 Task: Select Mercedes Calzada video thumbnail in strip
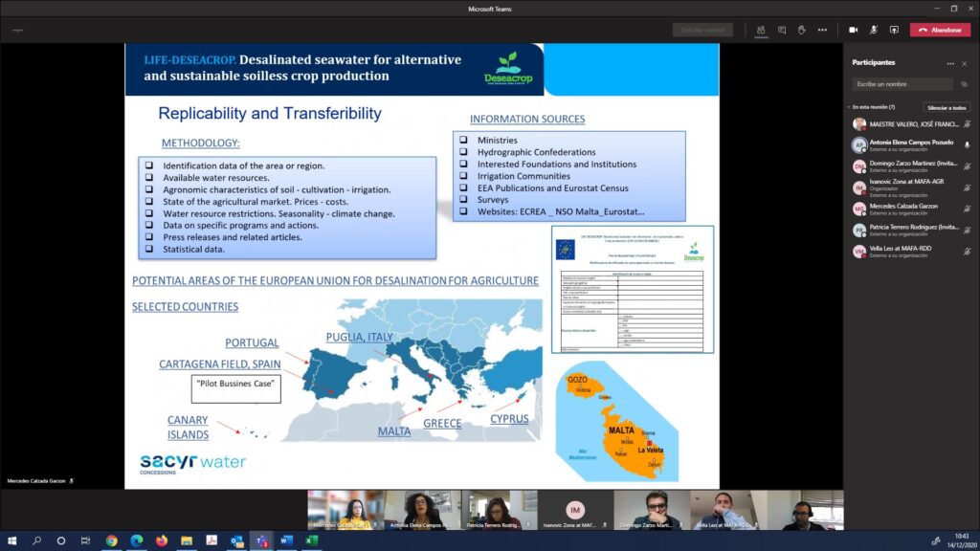[345, 510]
